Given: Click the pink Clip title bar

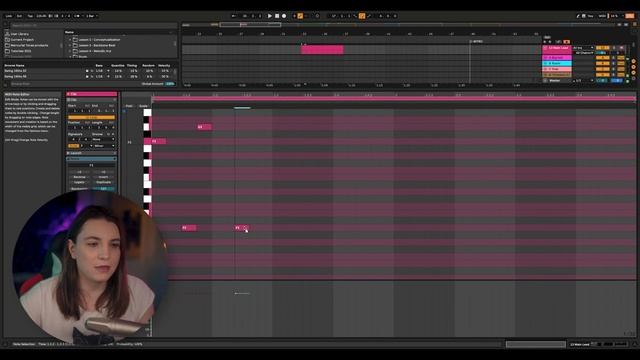Looking at the screenshot, I should click(92, 94).
